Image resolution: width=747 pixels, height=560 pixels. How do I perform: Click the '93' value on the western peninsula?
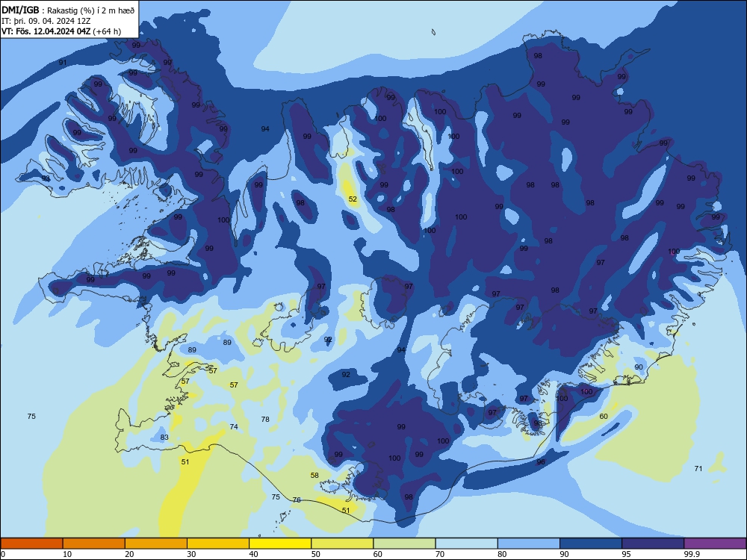coord(46,178)
